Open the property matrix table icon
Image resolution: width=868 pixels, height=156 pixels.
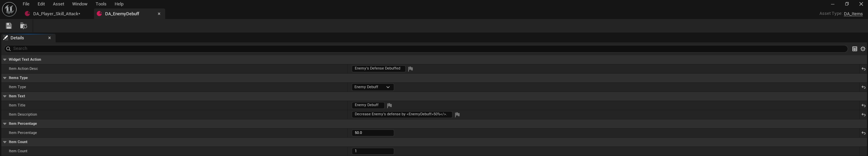854,49
